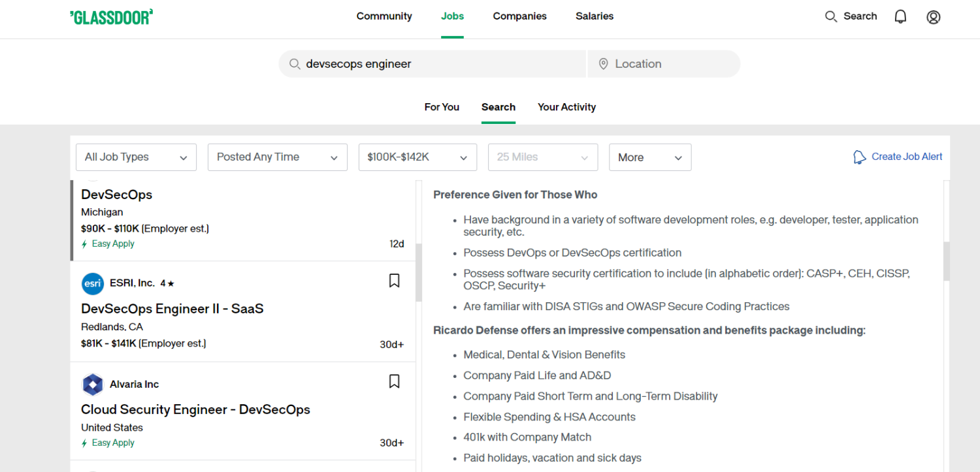Expand the More filters dropdown
Image resolution: width=980 pixels, height=472 pixels.
point(650,157)
